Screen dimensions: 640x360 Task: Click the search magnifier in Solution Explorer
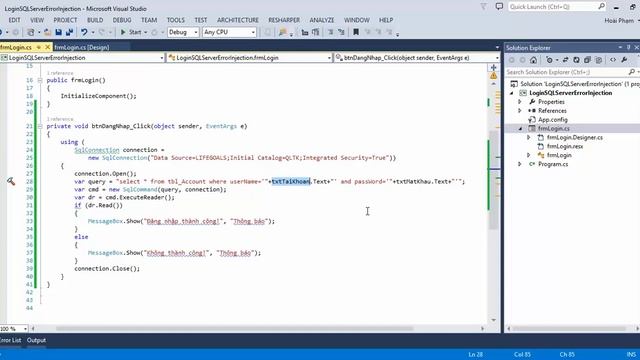pyautogui.click(x=632, y=72)
